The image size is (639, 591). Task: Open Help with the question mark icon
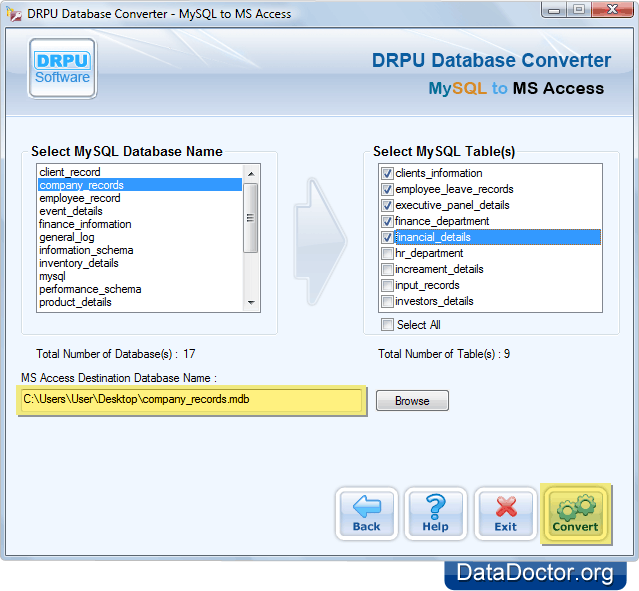point(436,513)
